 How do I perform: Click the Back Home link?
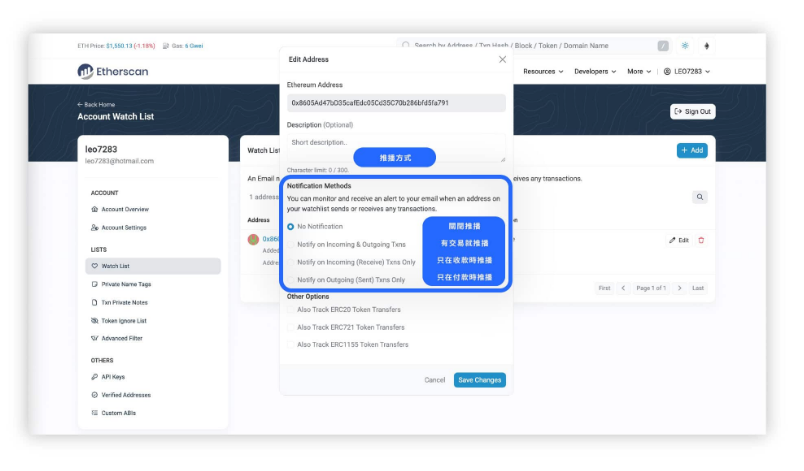tap(96, 105)
